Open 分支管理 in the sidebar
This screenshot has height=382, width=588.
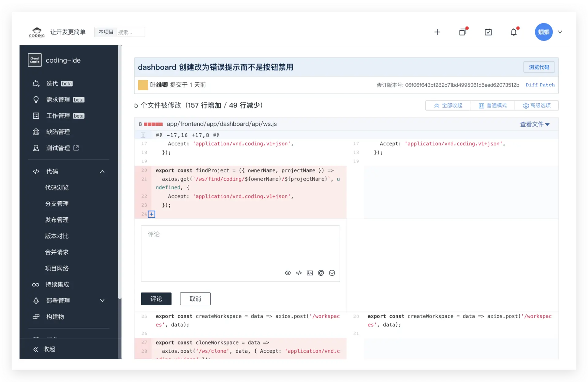point(57,204)
